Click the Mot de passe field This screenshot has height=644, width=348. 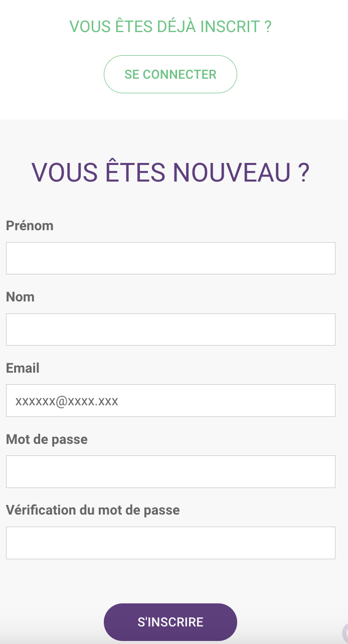point(170,471)
